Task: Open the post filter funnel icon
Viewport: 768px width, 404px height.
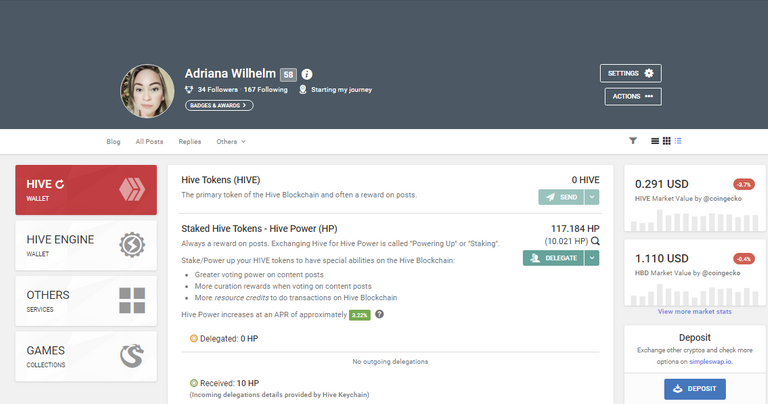Action: [x=633, y=141]
